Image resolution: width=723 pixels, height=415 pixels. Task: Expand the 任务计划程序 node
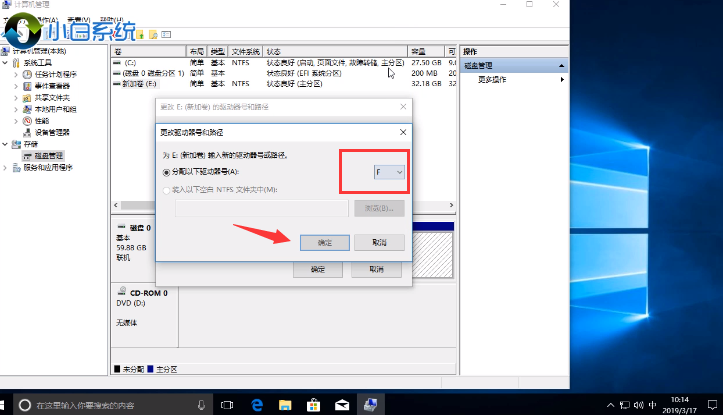16,74
